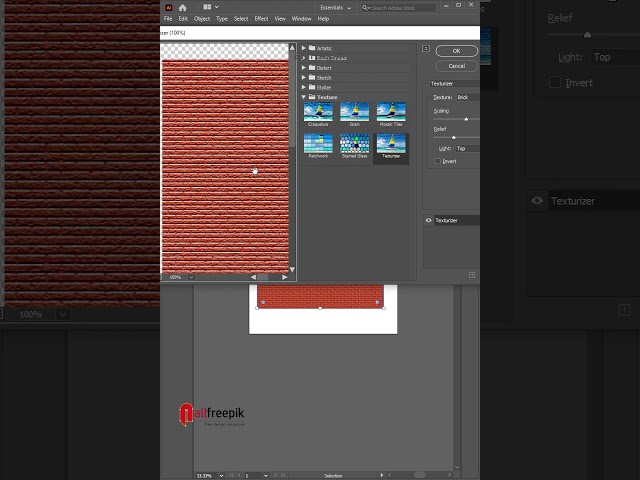Image resolution: width=640 pixels, height=480 pixels.
Task: Enable the Invert checkbox in dialog
Action: pos(438,161)
